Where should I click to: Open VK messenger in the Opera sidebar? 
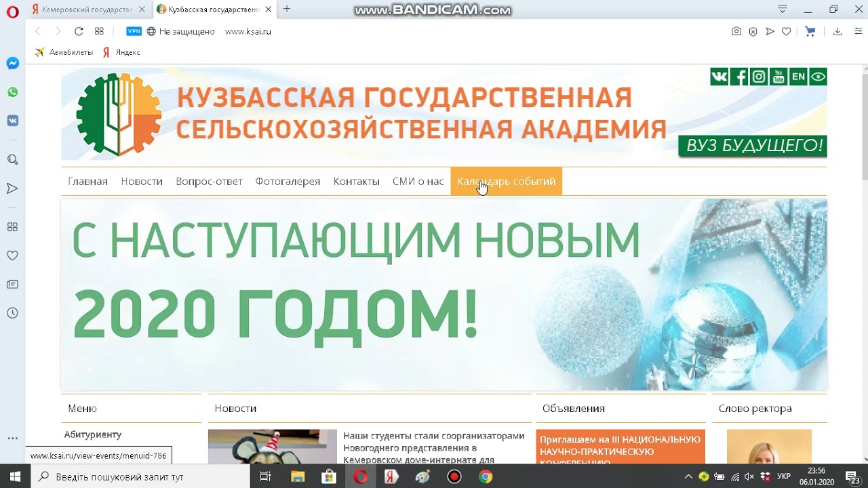[x=12, y=121]
